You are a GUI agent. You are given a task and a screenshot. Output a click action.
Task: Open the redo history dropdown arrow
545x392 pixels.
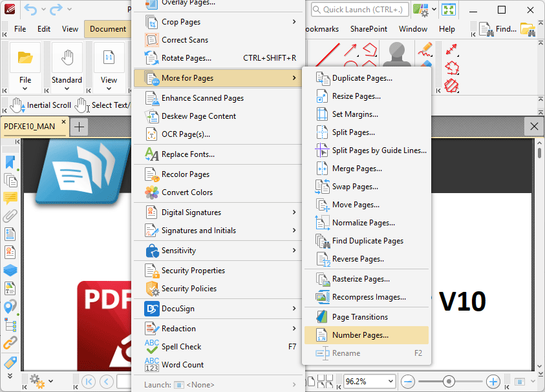point(69,10)
